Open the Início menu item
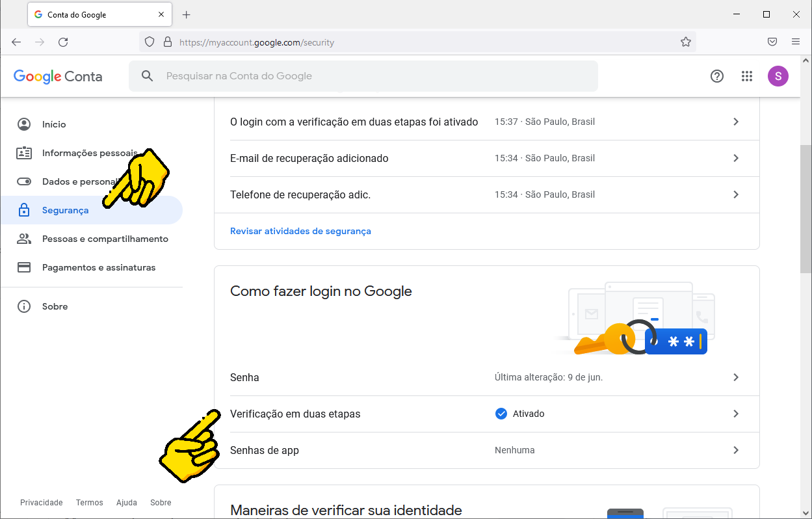This screenshot has height=519, width=812. pos(91,124)
